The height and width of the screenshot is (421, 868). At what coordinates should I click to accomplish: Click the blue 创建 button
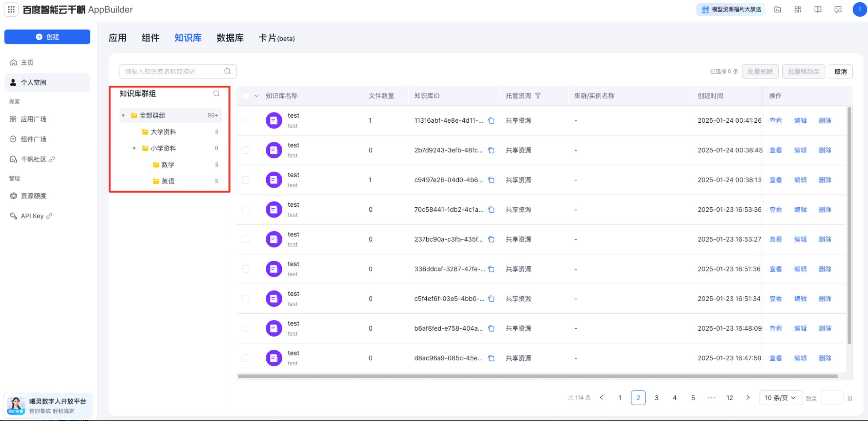click(x=47, y=36)
